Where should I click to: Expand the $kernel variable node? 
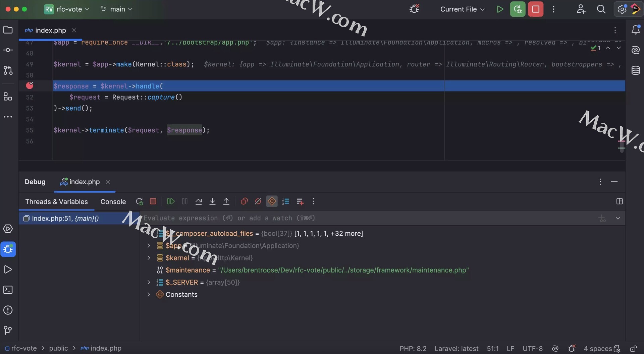click(149, 258)
